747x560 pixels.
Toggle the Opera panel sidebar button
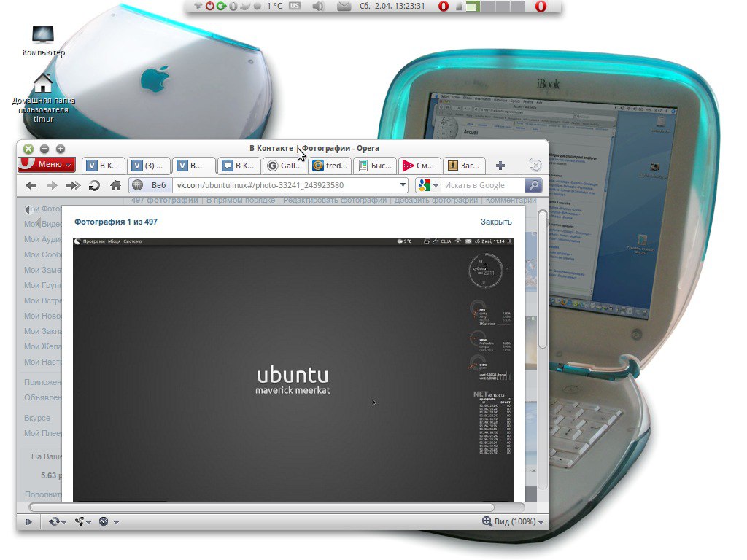[28, 522]
